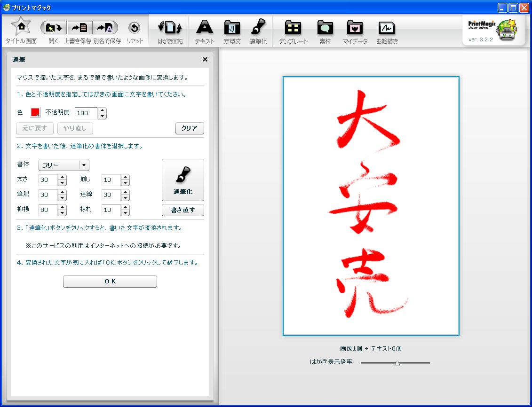Launch the お絵描き drawing tool

(x=387, y=28)
